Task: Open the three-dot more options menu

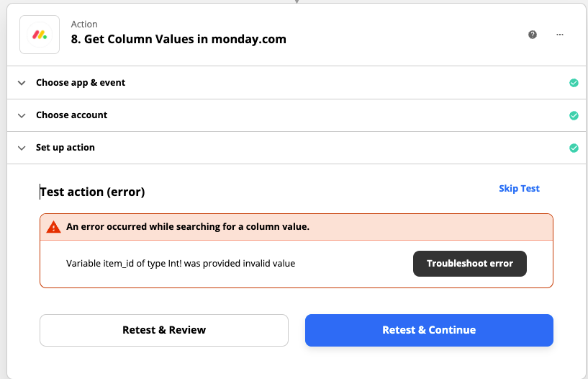Action: coord(560,35)
